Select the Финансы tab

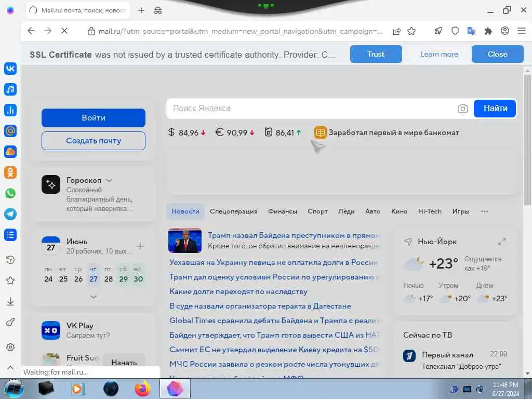[282, 211]
